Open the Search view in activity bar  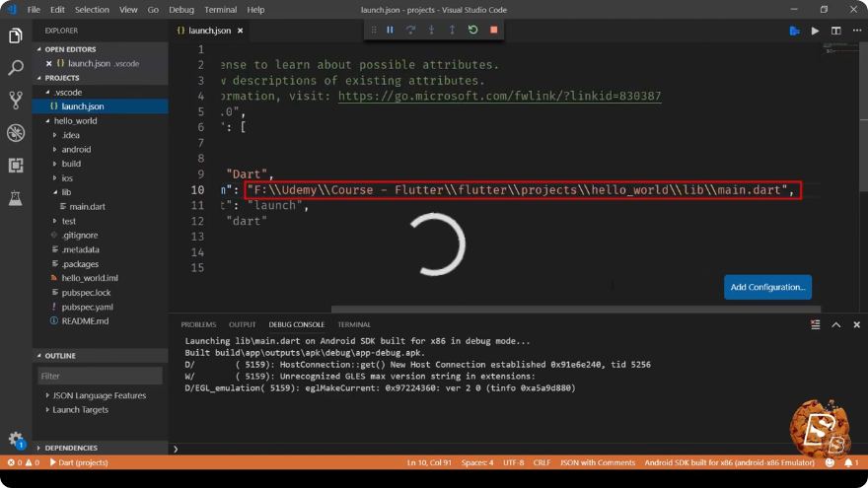pyautogui.click(x=16, y=68)
